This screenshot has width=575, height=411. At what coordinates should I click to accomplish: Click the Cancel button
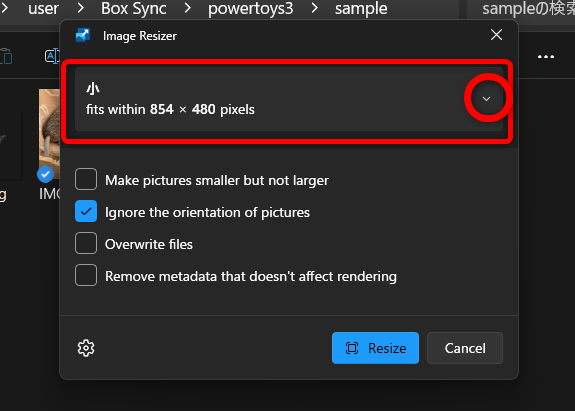click(x=465, y=348)
